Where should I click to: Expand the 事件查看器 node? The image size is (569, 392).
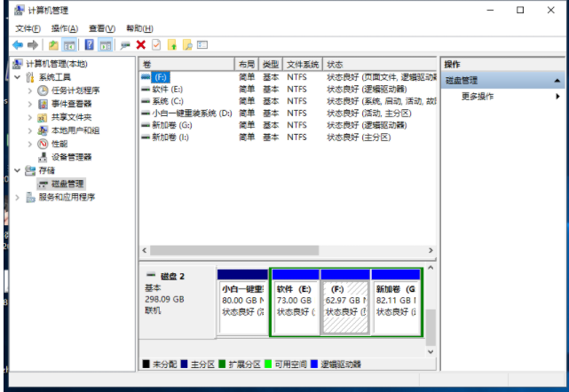pyautogui.click(x=30, y=104)
